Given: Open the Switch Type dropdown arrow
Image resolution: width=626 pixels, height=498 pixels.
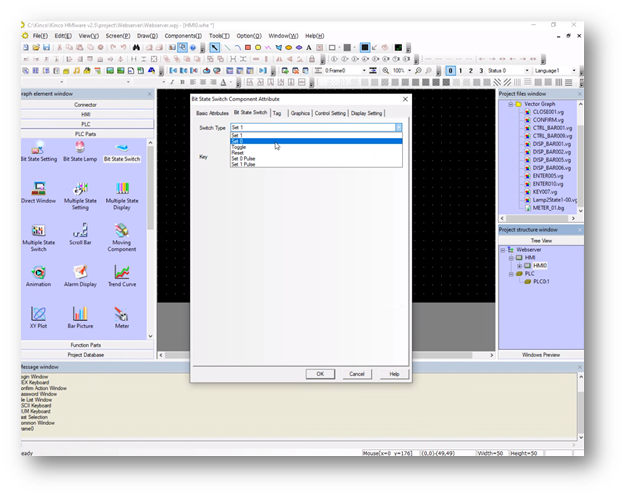Looking at the screenshot, I should [x=398, y=128].
